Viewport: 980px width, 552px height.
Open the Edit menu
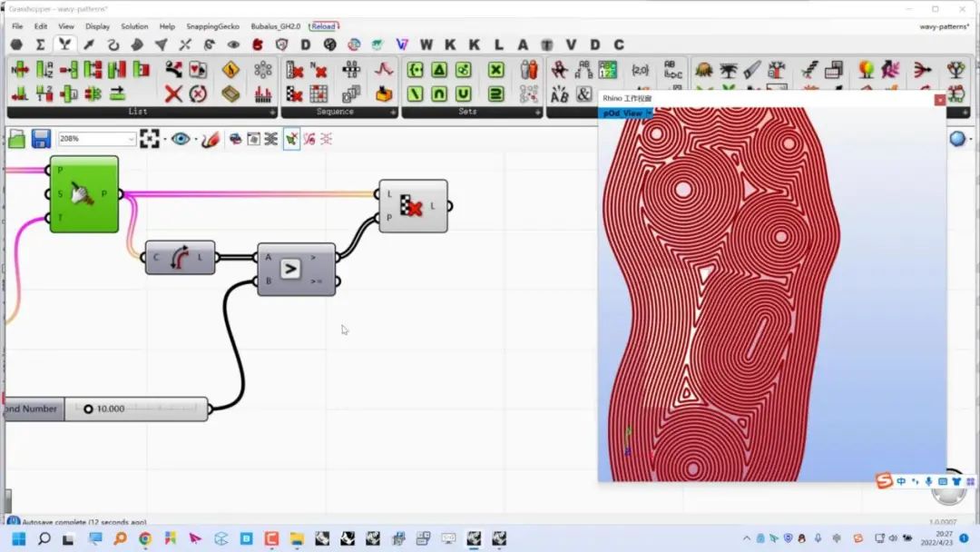coord(41,26)
